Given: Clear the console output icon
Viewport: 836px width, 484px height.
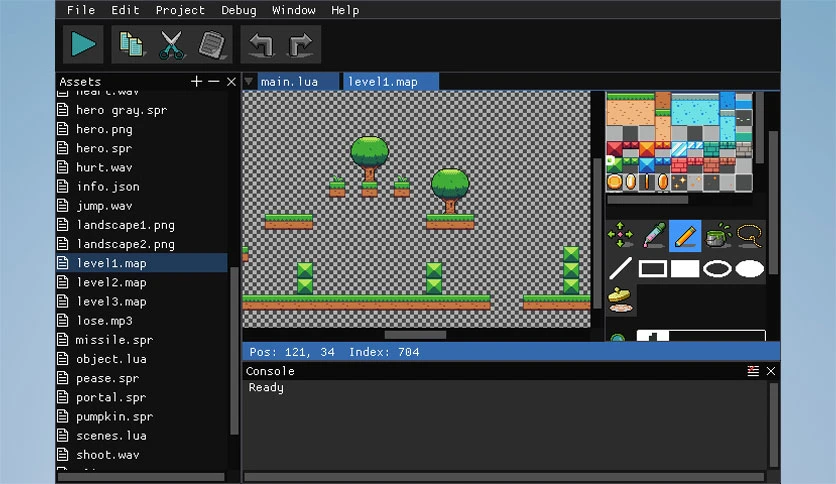Looking at the screenshot, I should click(753, 371).
